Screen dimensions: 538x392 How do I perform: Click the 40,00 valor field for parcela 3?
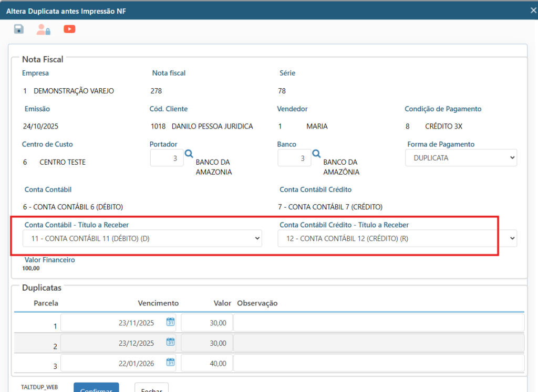point(206,363)
